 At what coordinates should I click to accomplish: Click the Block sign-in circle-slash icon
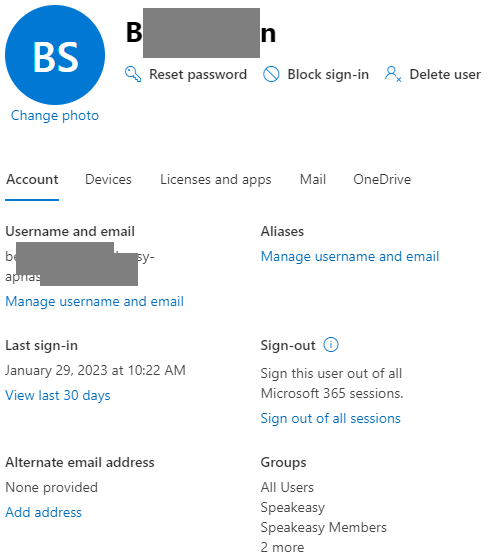pyautogui.click(x=271, y=75)
